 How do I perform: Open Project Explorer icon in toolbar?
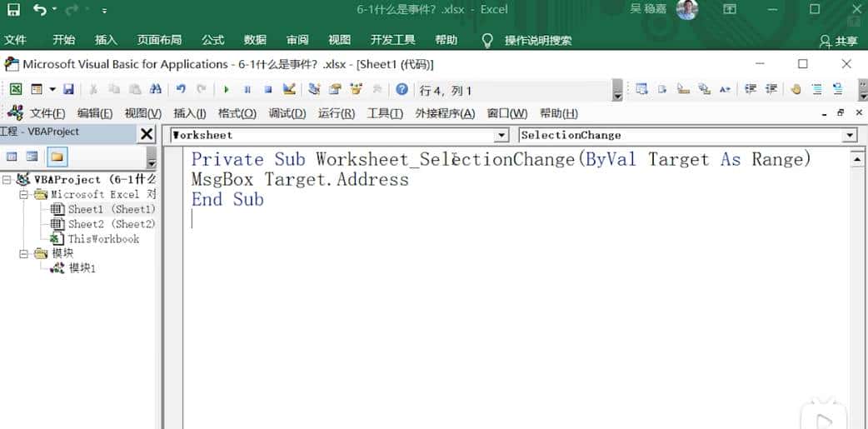point(314,89)
